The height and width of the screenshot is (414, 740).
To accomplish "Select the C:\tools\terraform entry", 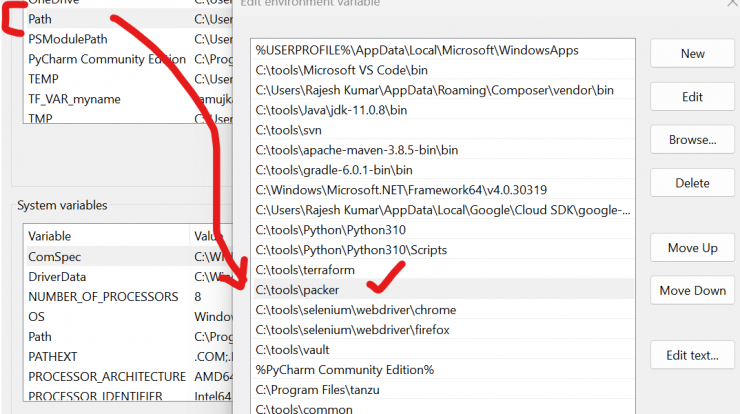I will pos(443,270).
